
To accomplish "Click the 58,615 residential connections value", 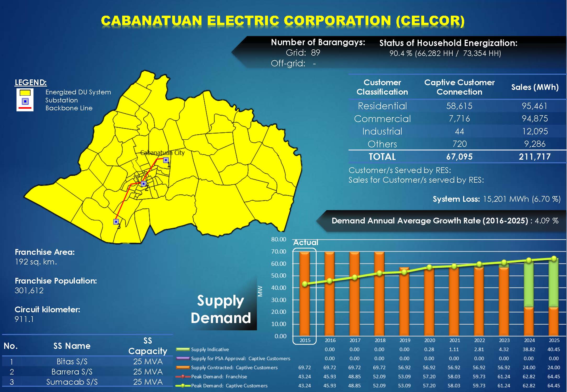I will [459, 106].
